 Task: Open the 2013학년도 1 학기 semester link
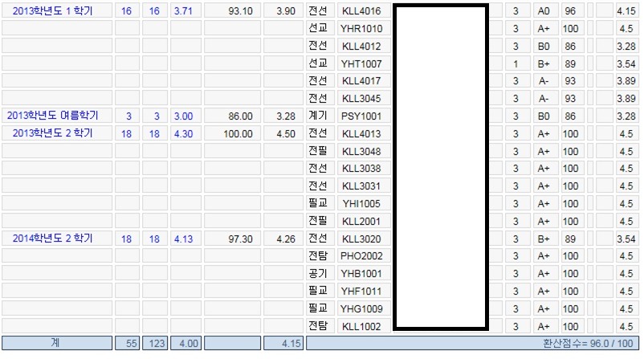pyautogui.click(x=53, y=11)
